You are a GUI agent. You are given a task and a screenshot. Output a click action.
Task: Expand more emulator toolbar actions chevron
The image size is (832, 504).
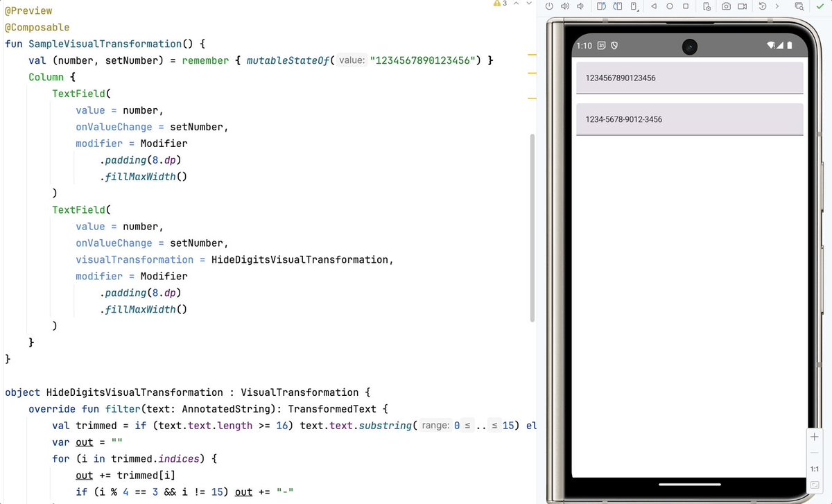777,6
